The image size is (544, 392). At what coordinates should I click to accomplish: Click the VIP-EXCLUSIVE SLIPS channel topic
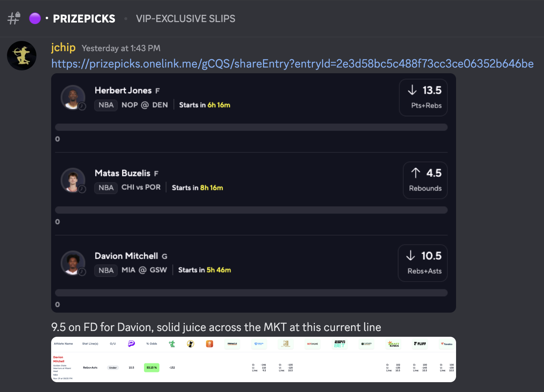point(186,19)
